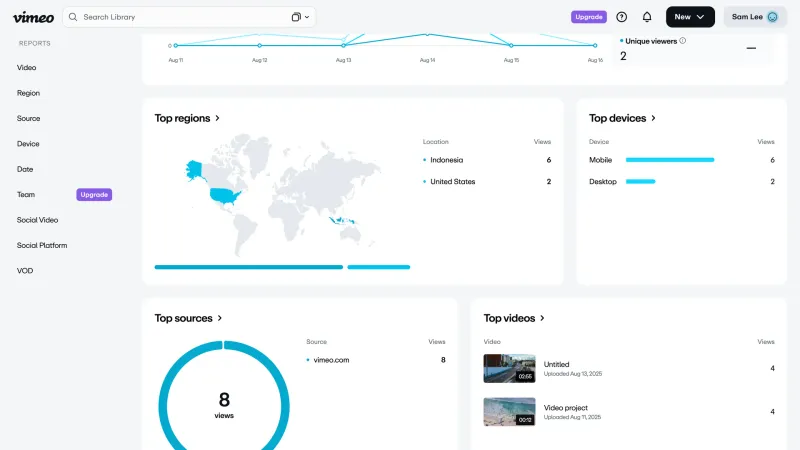Click the Sam Lee avatar icon
This screenshot has width=800, height=450.
click(772, 17)
